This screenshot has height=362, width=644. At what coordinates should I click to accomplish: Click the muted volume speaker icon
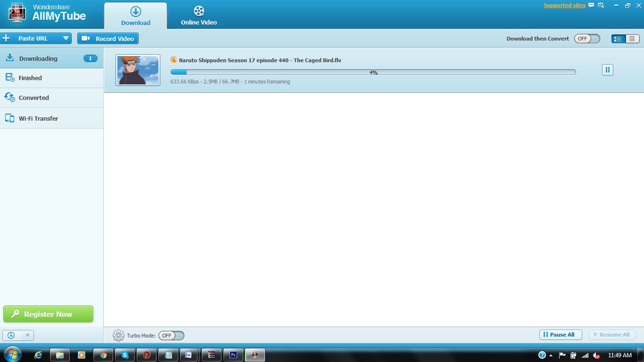[x=596, y=355]
